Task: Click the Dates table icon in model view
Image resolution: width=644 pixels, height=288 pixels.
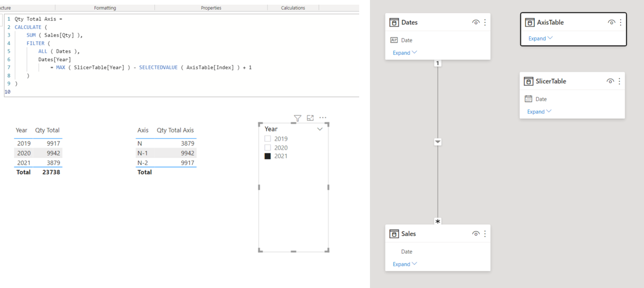Action: pos(394,23)
